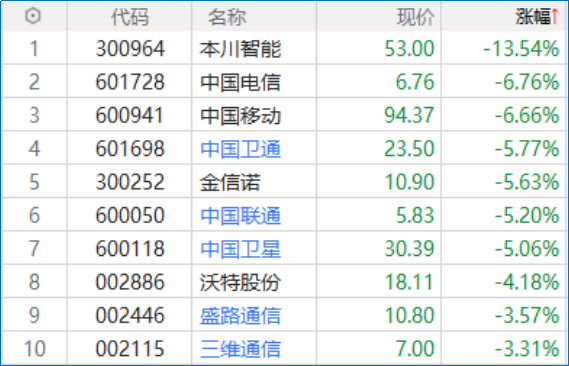
Task: Sort by the 现价 column header
Action: (416, 17)
